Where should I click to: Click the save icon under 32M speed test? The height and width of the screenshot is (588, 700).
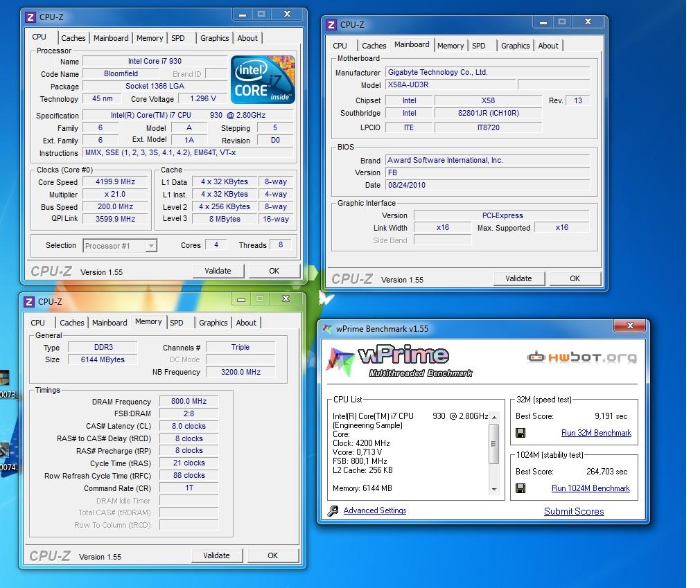(520, 433)
